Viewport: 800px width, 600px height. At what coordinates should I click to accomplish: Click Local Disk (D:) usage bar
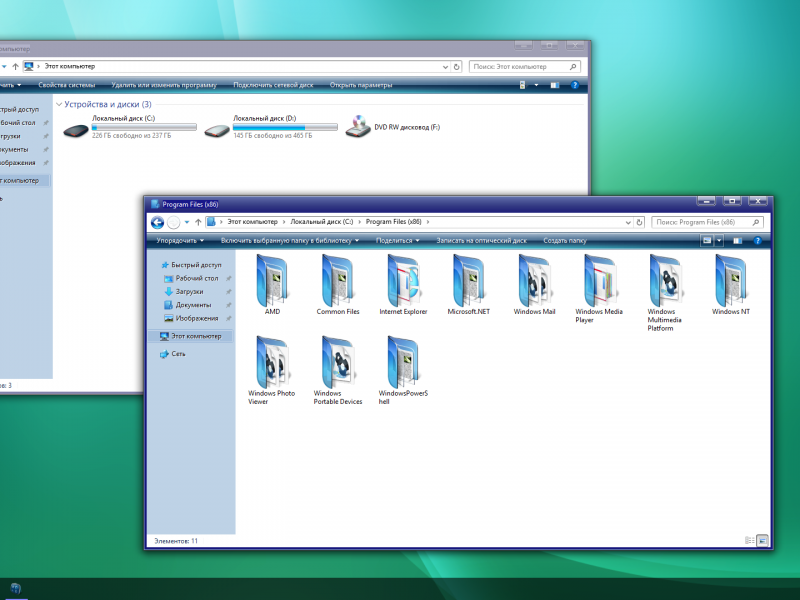[x=285, y=127]
